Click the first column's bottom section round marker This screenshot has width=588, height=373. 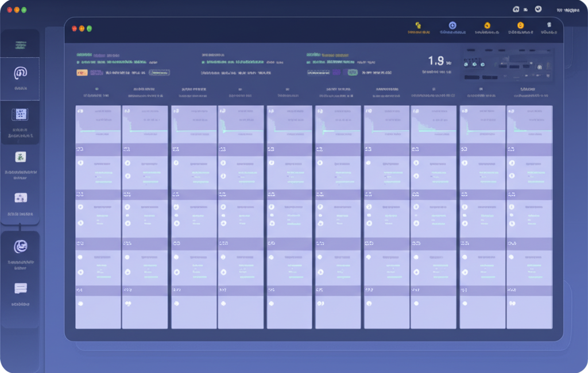point(80,303)
